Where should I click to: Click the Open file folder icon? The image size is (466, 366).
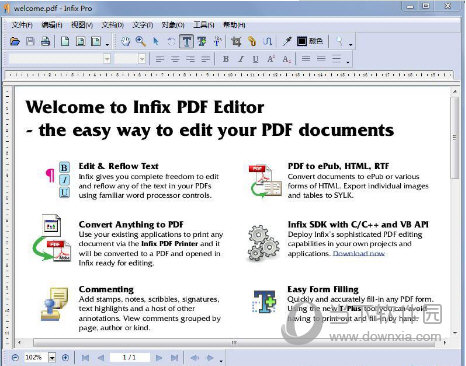click(15, 41)
